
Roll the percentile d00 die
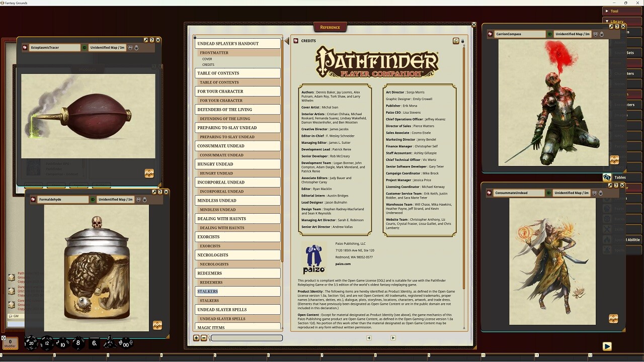[x=126, y=343]
